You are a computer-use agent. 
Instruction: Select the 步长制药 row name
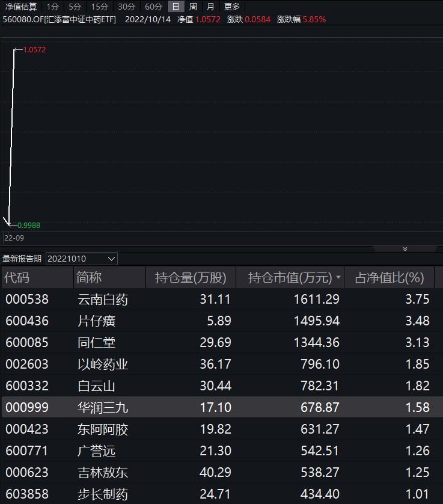point(103,494)
